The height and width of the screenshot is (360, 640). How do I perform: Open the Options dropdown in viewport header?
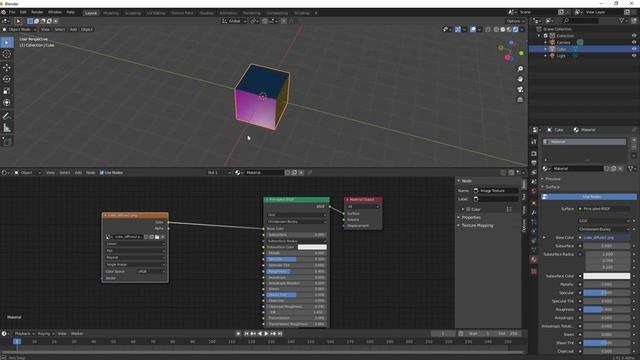tap(515, 21)
